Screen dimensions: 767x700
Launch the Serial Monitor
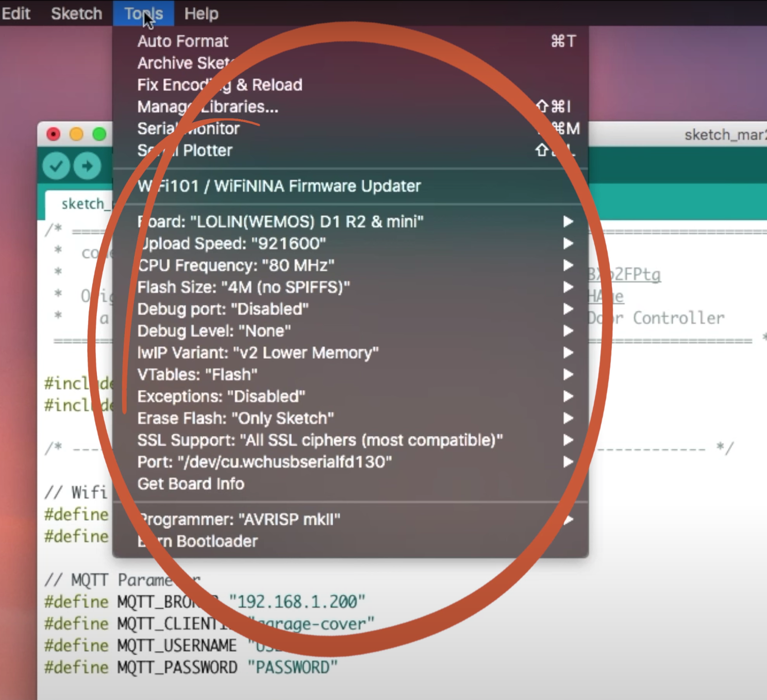[351, 128]
